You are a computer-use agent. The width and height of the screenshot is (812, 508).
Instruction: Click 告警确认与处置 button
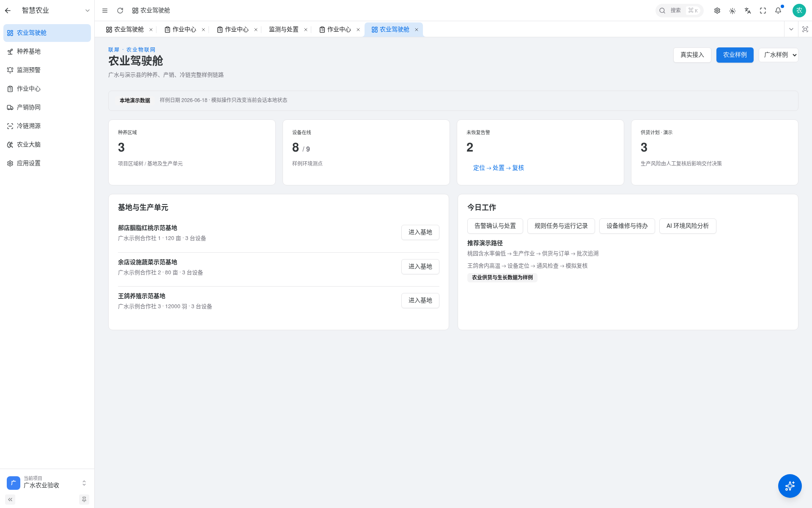coord(495,226)
